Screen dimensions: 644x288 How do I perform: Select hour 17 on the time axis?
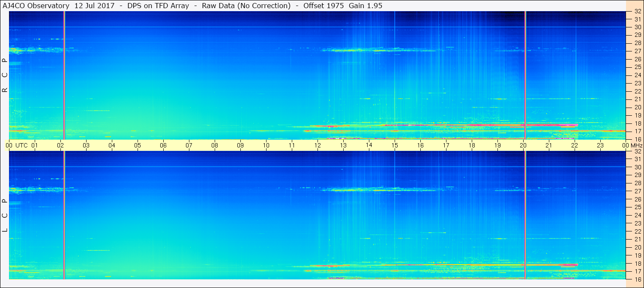446,145
